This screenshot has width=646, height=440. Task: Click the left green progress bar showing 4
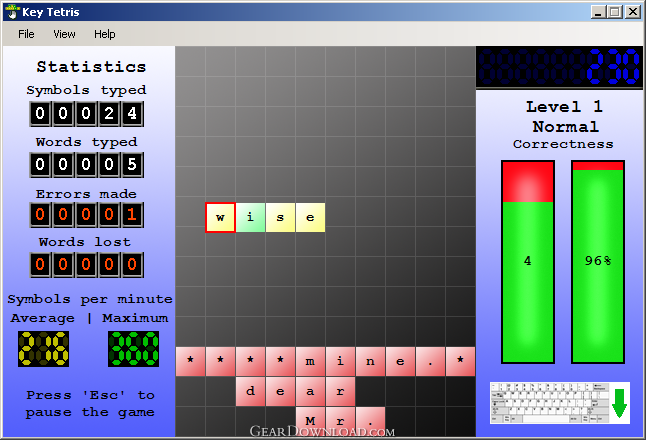tap(528, 261)
